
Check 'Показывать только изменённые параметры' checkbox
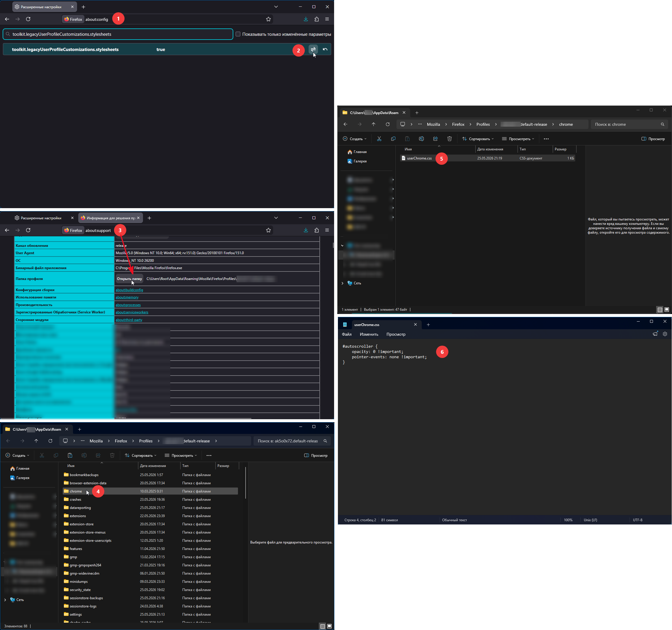[x=238, y=34]
